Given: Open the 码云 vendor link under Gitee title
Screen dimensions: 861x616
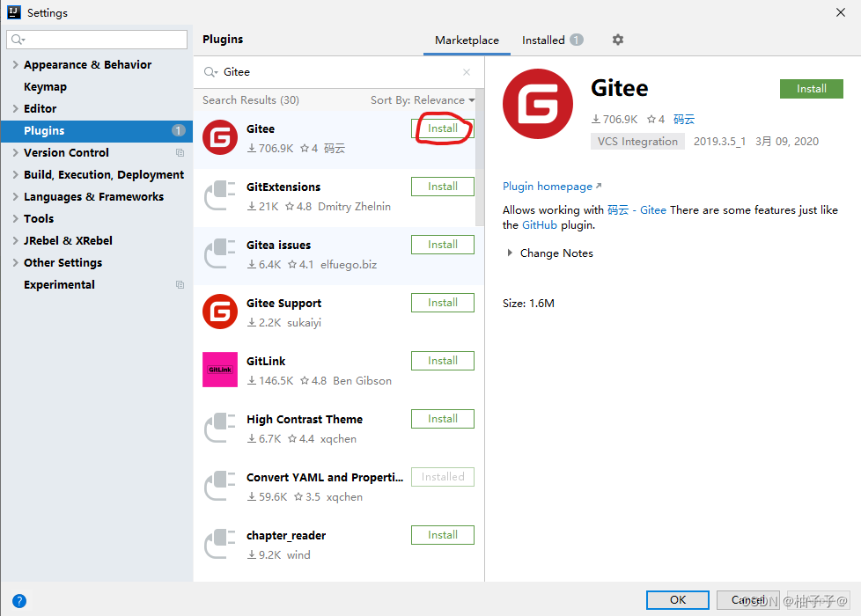Looking at the screenshot, I should [x=684, y=119].
